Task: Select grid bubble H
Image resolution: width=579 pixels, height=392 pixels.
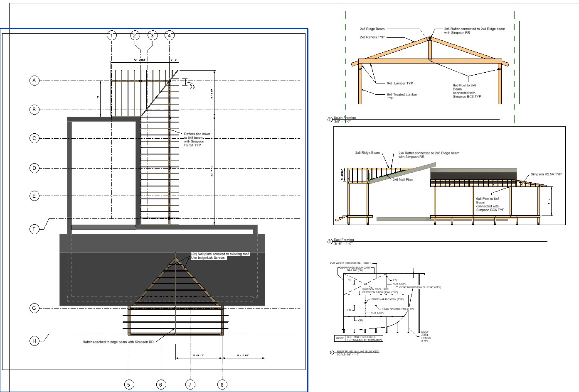Action: point(34,341)
